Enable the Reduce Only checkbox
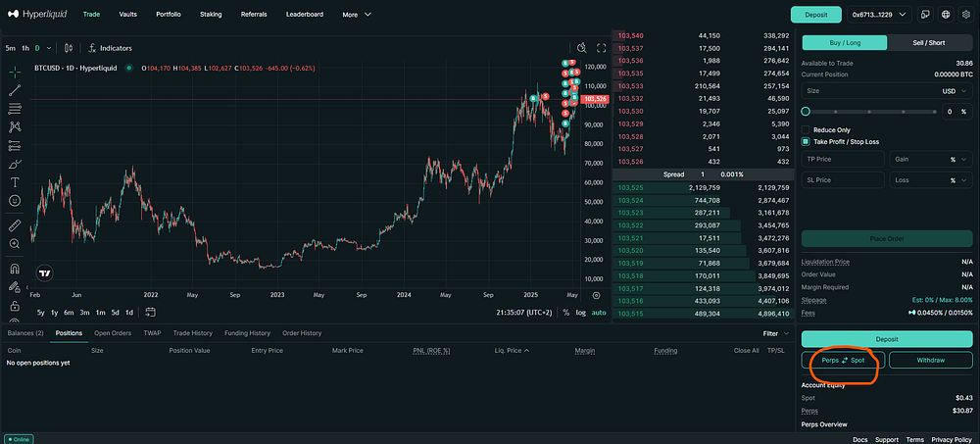Image resolution: width=980 pixels, height=444 pixels. click(806, 130)
